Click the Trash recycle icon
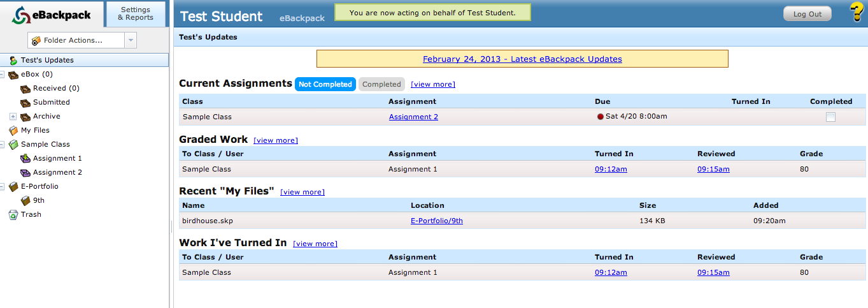This screenshot has width=868, height=308. click(x=13, y=215)
